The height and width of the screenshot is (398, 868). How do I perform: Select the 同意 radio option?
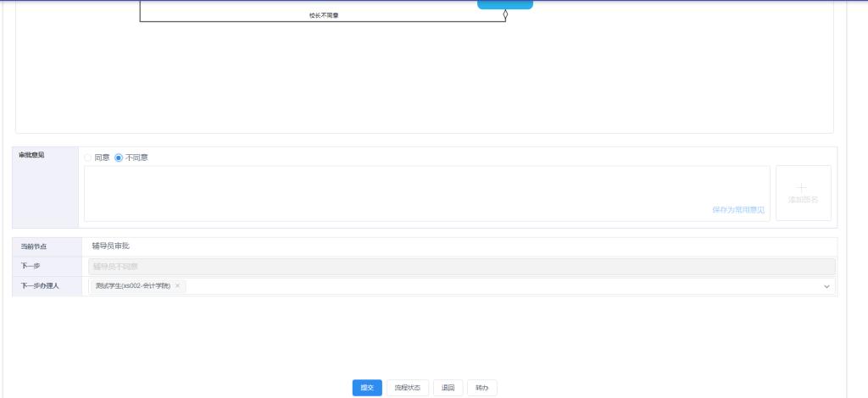[x=88, y=158]
